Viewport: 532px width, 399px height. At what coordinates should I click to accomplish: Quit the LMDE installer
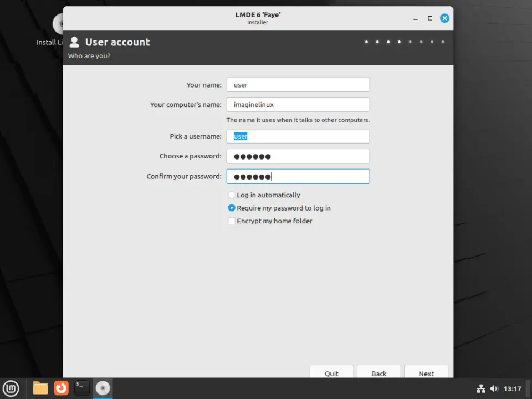click(x=331, y=373)
